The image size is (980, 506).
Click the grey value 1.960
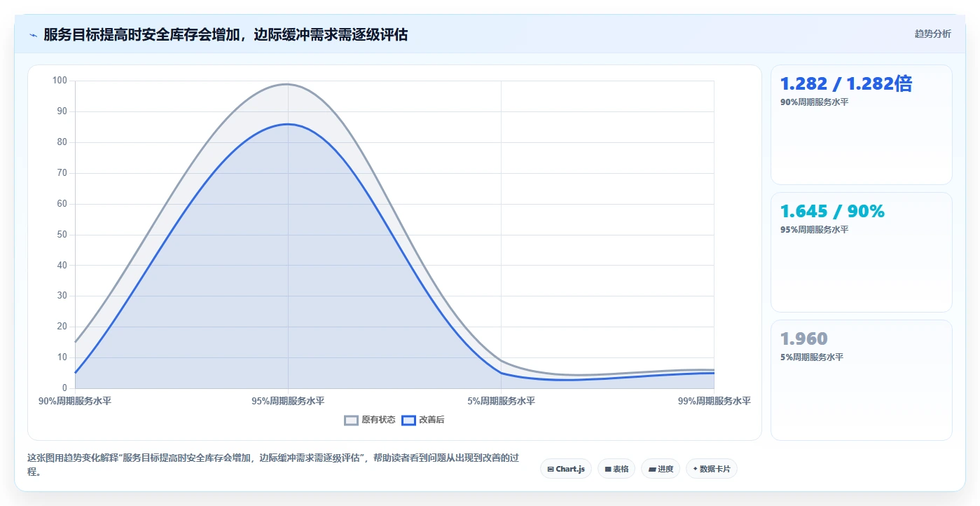pyautogui.click(x=804, y=339)
